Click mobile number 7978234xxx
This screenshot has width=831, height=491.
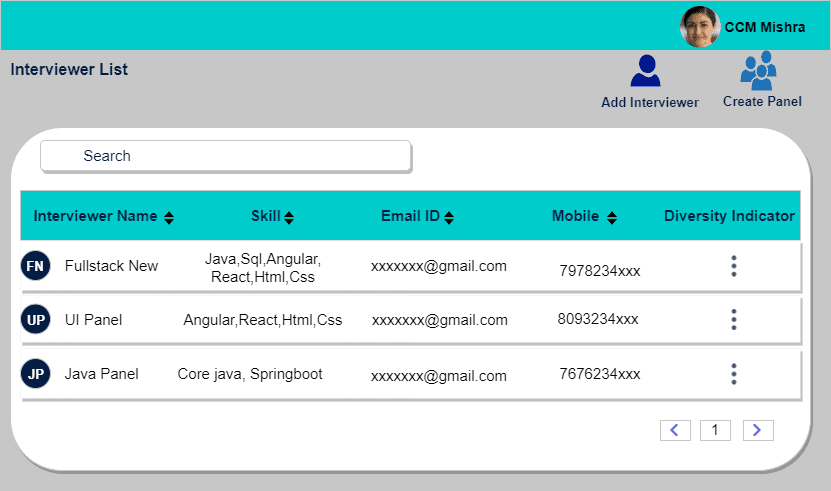pyautogui.click(x=600, y=271)
